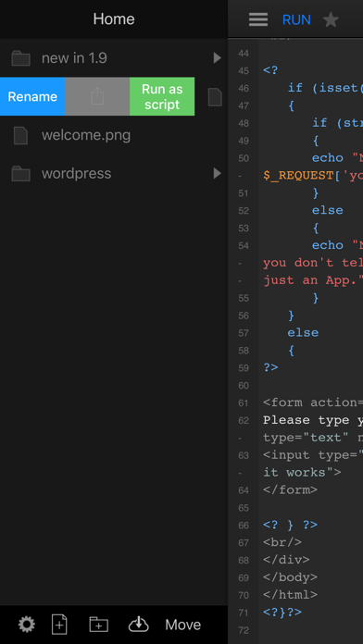Image resolution: width=363 pixels, height=644 pixels.
Task: Tap the gray share action icon
Action: click(x=97, y=96)
